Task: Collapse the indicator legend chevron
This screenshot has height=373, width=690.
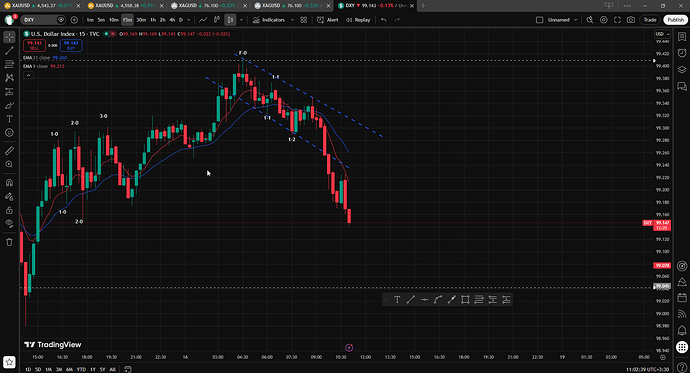Action: click(x=28, y=75)
